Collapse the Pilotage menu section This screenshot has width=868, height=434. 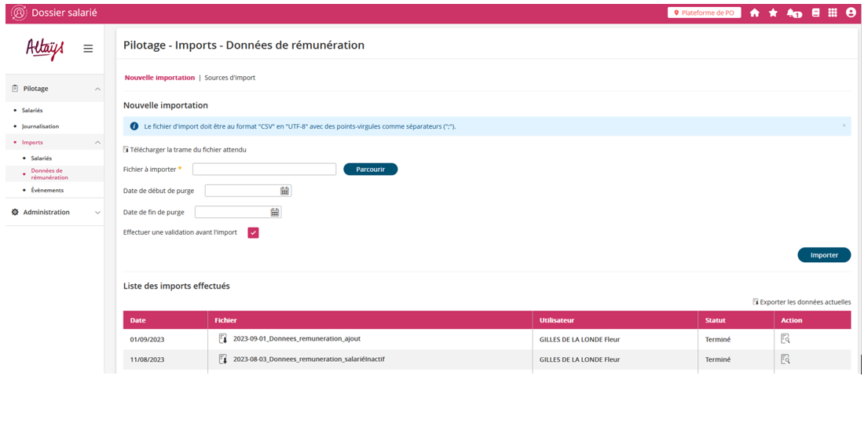click(x=97, y=89)
